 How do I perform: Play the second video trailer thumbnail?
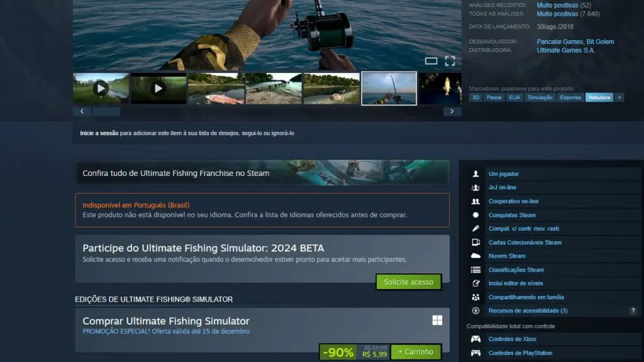(157, 88)
